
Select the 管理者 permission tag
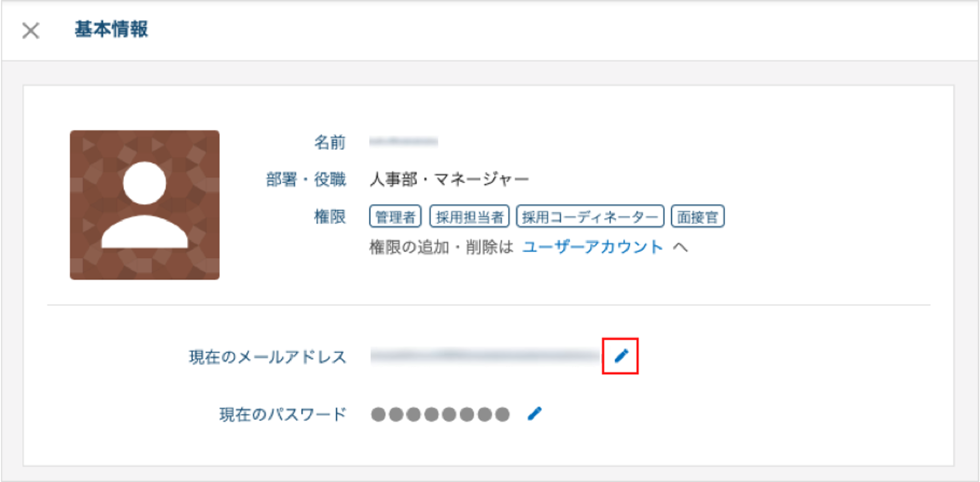click(395, 216)
